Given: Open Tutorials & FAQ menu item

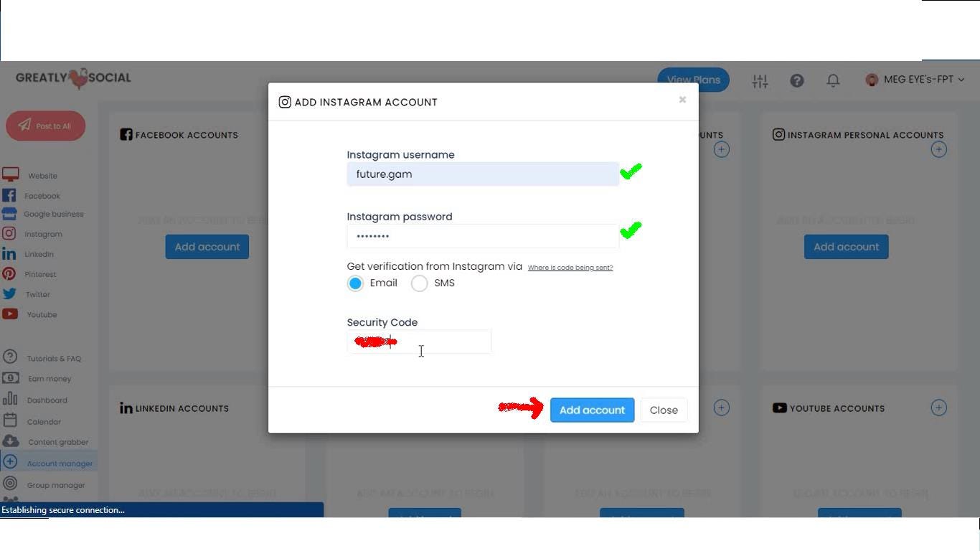Looking at the screenshot, I should [54, 359].
